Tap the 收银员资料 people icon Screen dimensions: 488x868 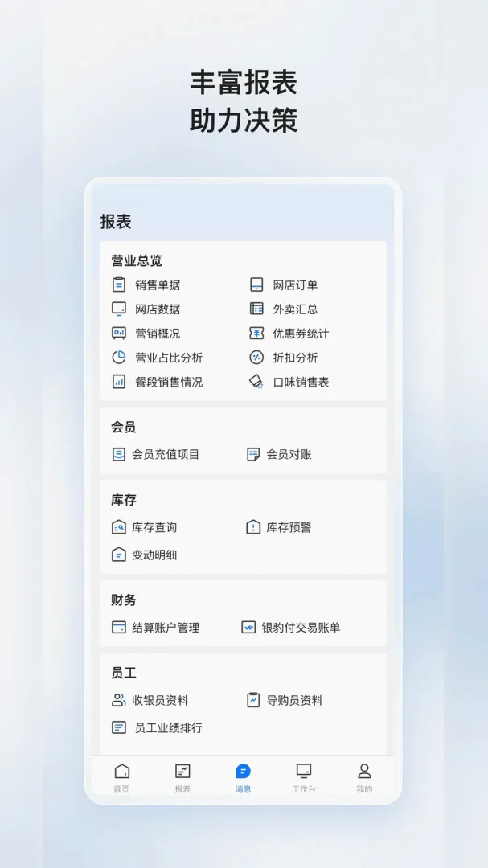[x=118, y=700]
